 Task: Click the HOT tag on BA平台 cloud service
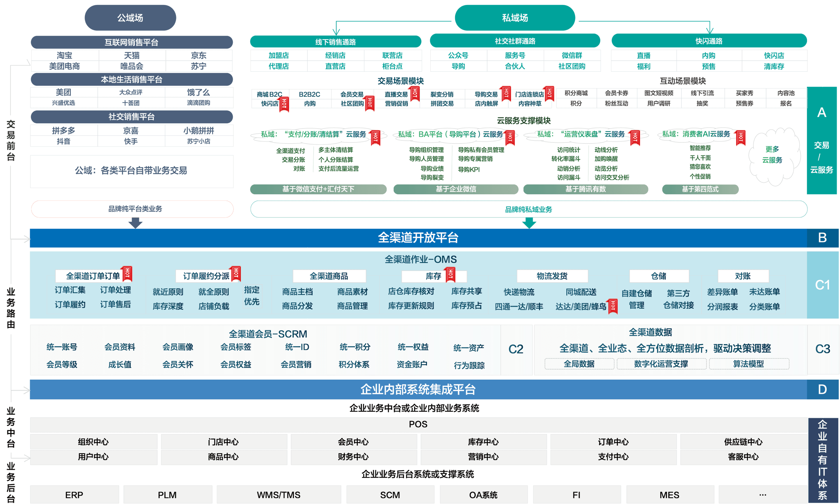tap(510, 138)
